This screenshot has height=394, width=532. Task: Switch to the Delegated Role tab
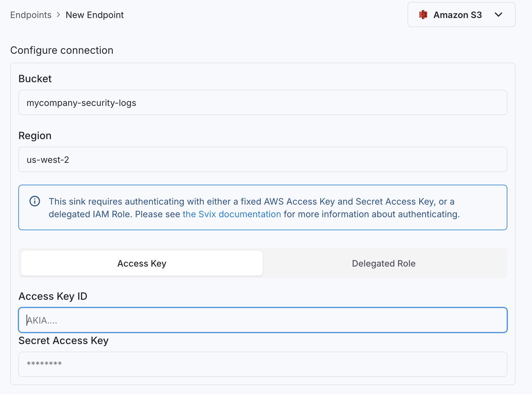click(384, 263)
